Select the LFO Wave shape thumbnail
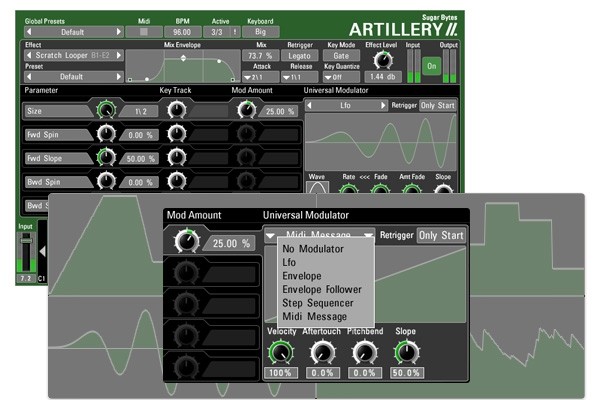Screen dimensions: 600x400 point(317,187)
